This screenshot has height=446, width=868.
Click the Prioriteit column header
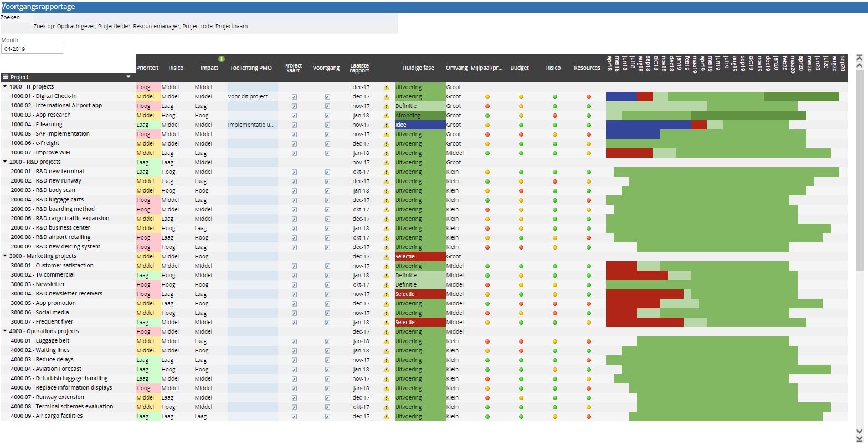pos(147,68)
